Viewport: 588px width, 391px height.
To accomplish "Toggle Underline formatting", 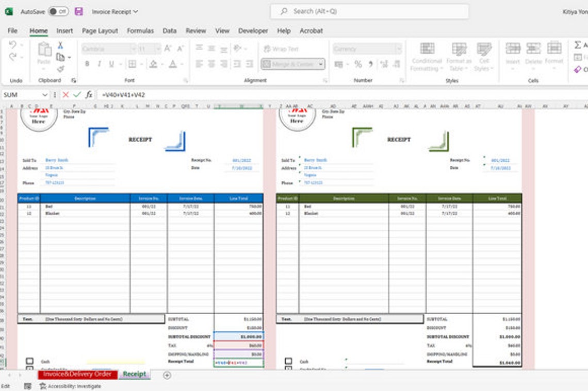I will tap(111, 64).
